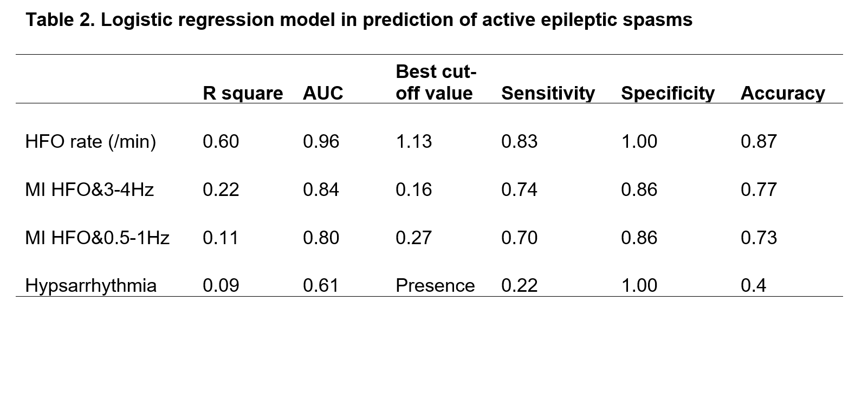Select the 'Best cut-off value' header
The image size is (868, 419).
pos(435,82)
